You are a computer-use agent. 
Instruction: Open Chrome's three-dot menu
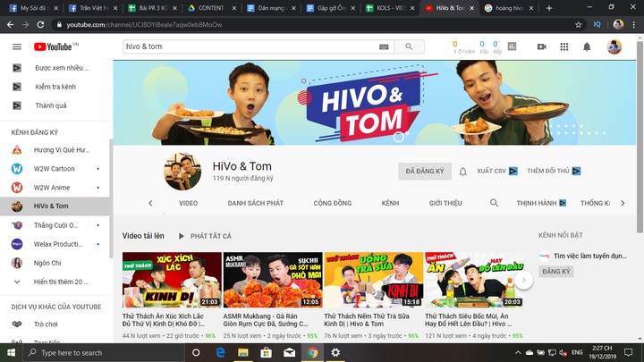coord(634,25)
